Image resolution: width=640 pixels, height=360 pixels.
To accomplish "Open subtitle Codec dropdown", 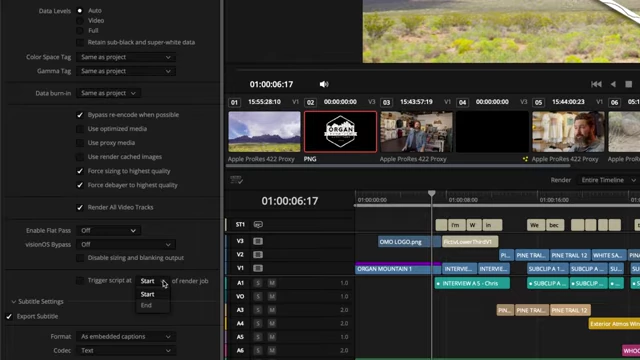I will click(x=126, y=351).
